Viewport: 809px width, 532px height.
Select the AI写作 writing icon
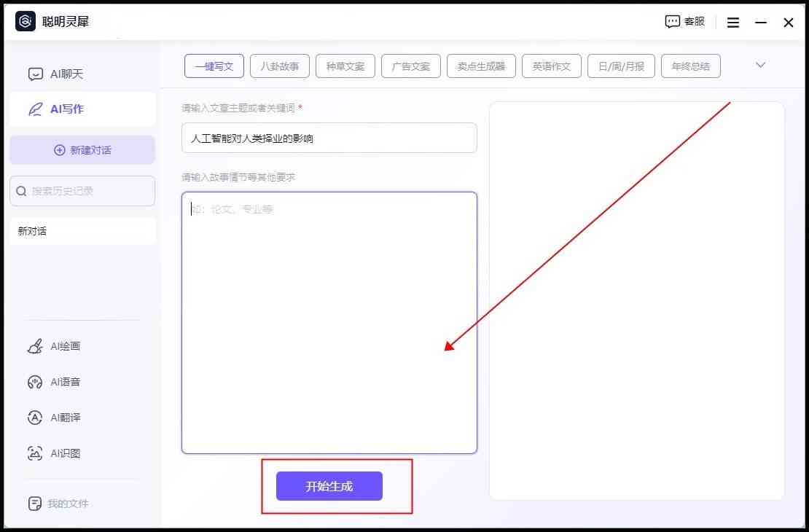click(x=36, y=109)
